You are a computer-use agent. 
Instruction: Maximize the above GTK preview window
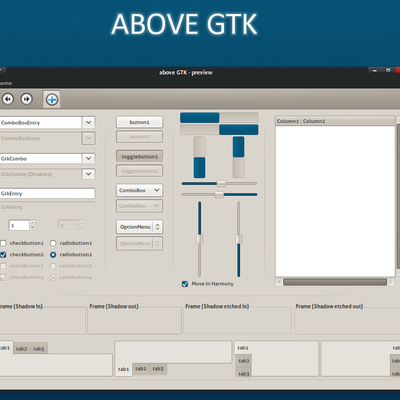388,70
